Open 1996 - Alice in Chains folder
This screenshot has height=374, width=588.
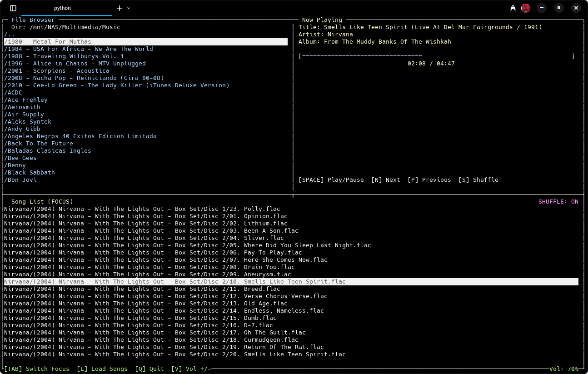coord(75,64)
